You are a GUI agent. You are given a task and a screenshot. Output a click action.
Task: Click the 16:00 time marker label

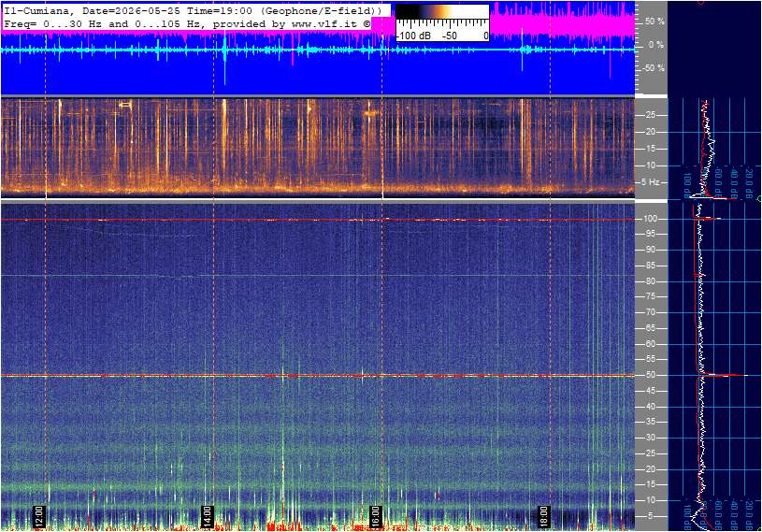point(375,516)
